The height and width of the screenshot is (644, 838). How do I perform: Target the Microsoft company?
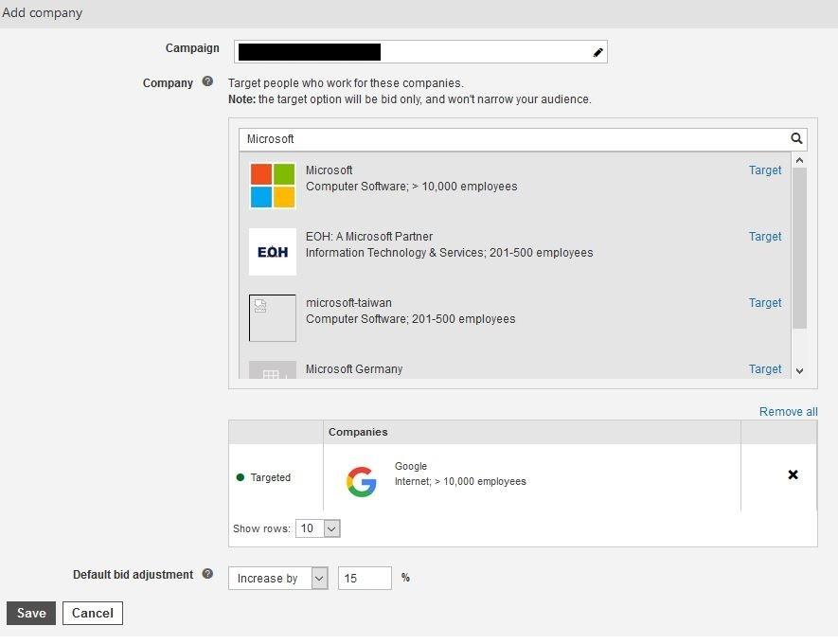[x=765, y=170]
